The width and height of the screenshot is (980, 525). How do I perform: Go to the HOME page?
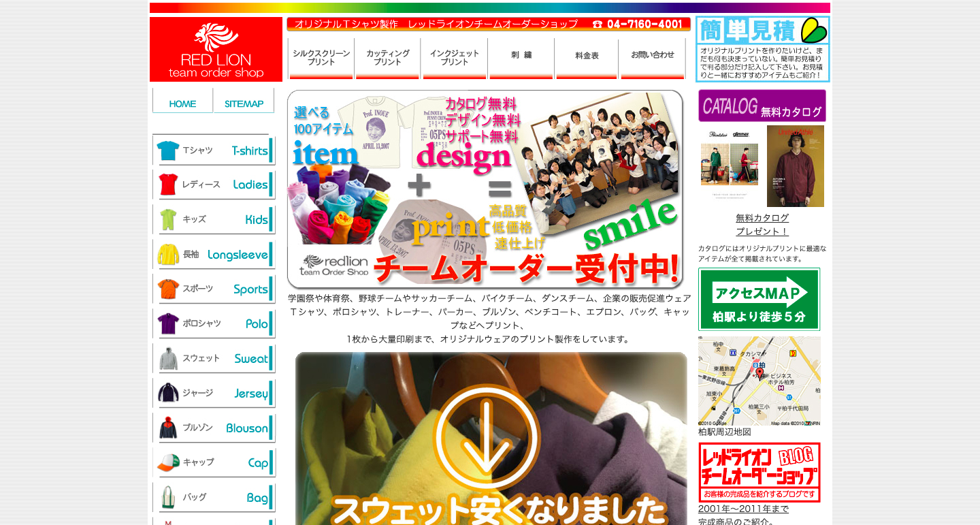point(182,104)
